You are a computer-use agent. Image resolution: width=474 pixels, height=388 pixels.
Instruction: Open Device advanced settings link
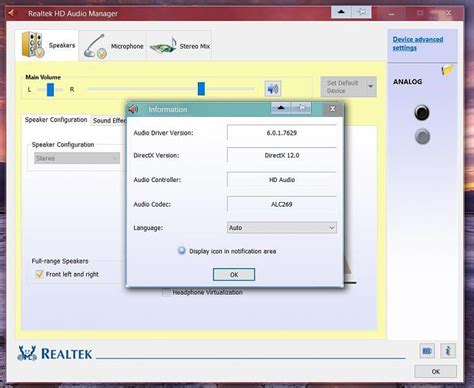(418, 43)
